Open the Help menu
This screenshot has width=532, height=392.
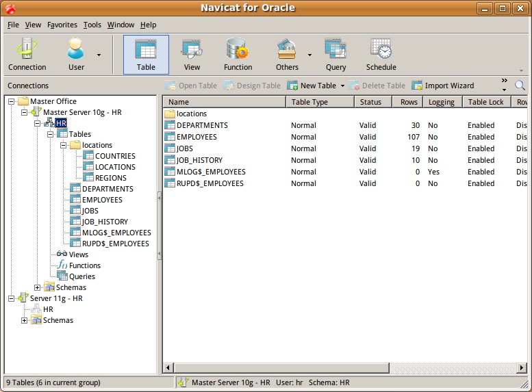point(149,25)
